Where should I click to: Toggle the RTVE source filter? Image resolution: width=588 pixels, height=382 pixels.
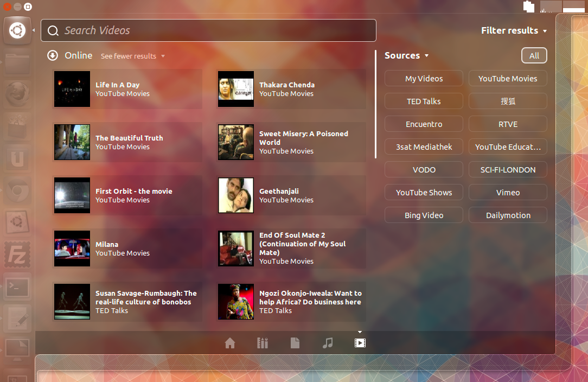(x=508, y=124)
